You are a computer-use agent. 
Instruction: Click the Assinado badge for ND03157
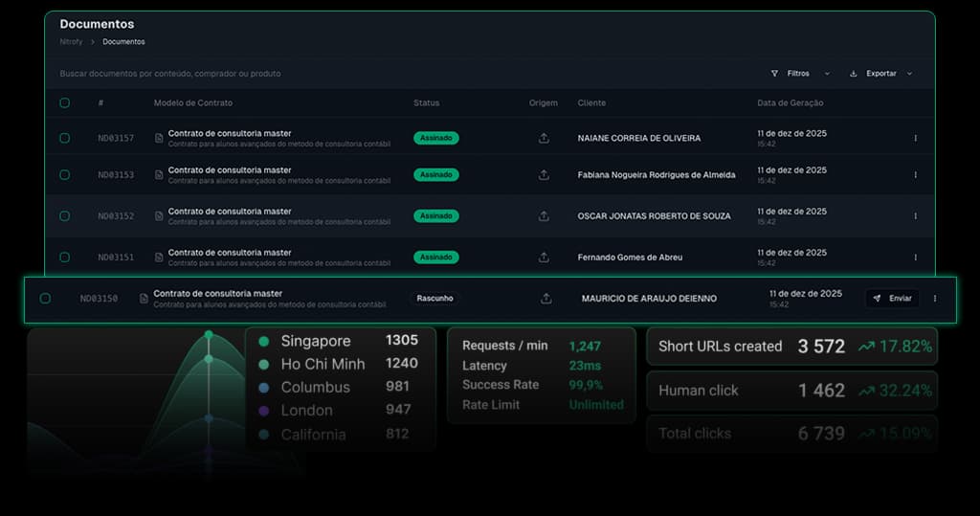(436, 138)
